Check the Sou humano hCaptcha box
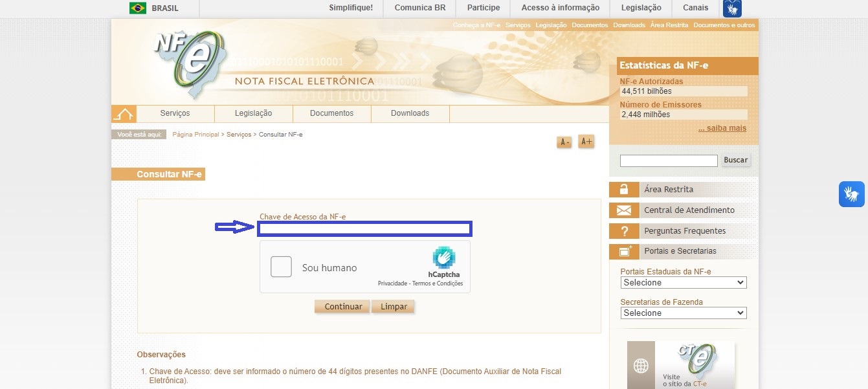The height and width of the screenshot is (389, 868). [281, 267]
